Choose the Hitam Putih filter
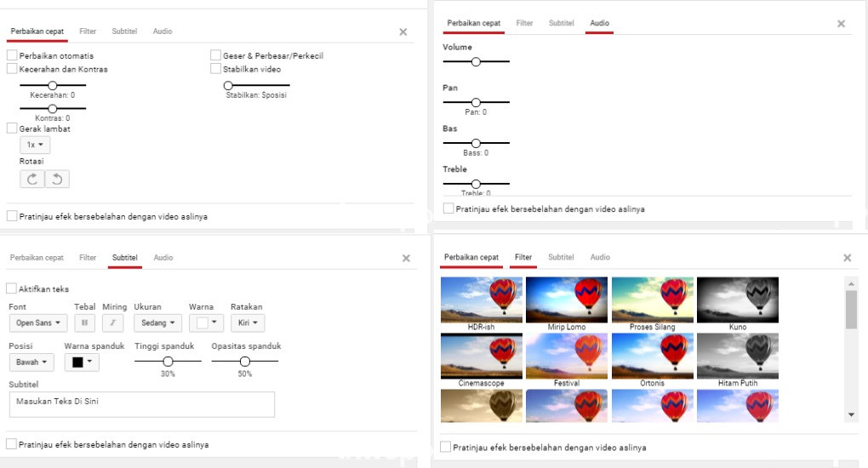The width and height of the screenshot is (868, 468). point(737,356)
